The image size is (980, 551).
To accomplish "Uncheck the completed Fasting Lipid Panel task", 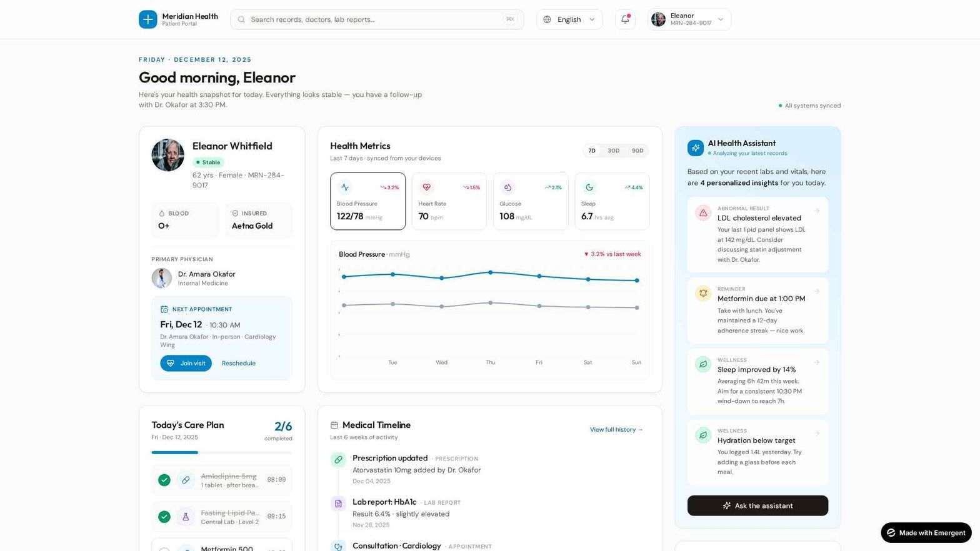I will pos(164,517).
